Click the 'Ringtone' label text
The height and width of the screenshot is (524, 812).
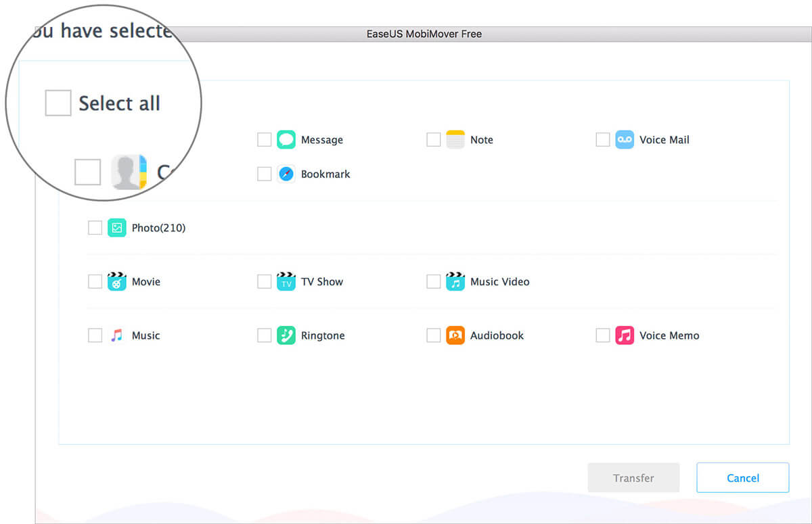click(323, 335)
